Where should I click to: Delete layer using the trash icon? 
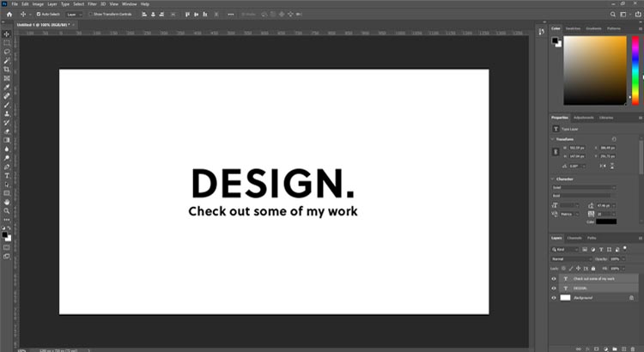tap(632, 347)
